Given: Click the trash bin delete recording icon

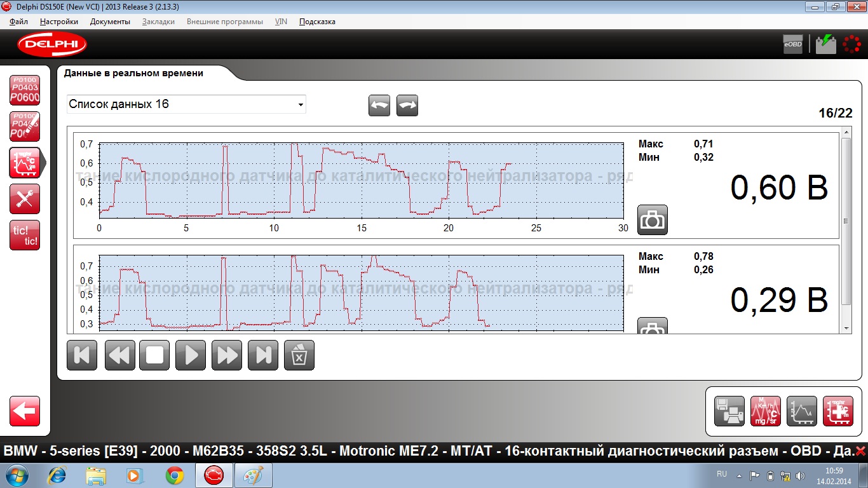Looking at the screenshot, I should point(299,355).
